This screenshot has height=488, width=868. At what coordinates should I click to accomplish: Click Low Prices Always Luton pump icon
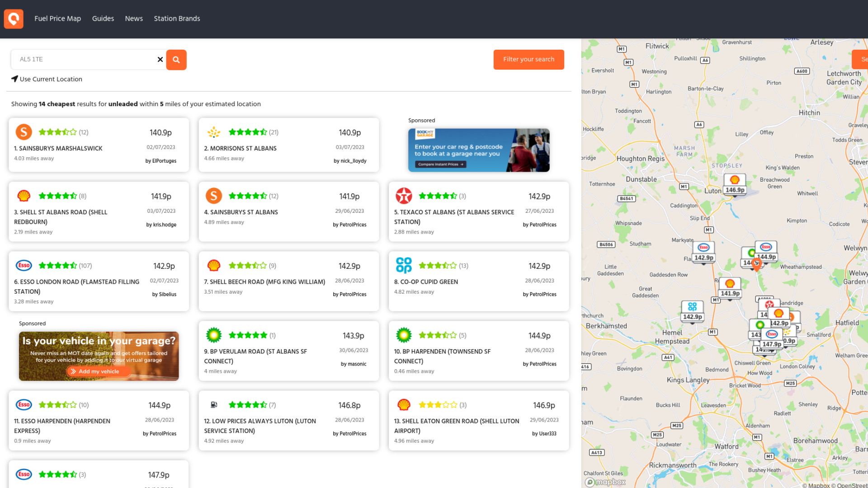pos(214,404)
